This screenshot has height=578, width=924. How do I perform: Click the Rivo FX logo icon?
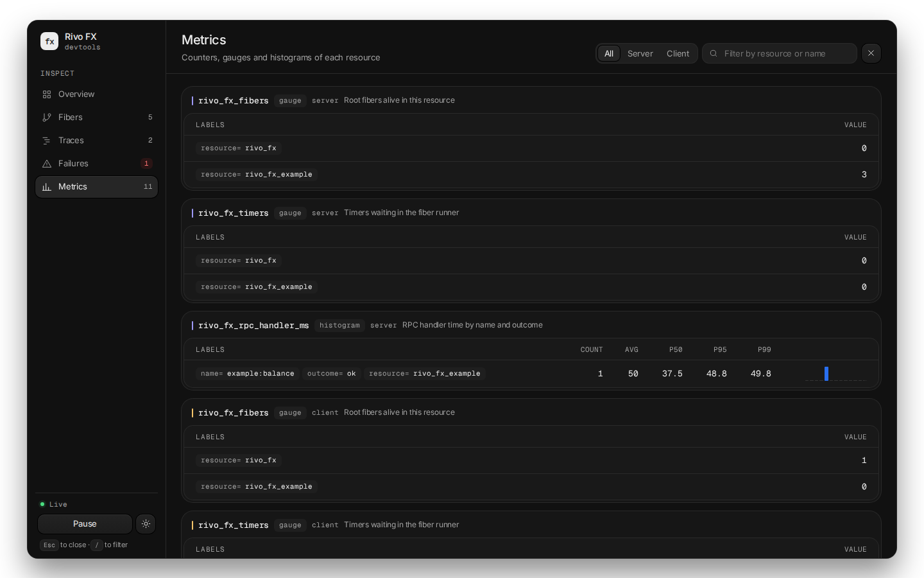(49, 41)
